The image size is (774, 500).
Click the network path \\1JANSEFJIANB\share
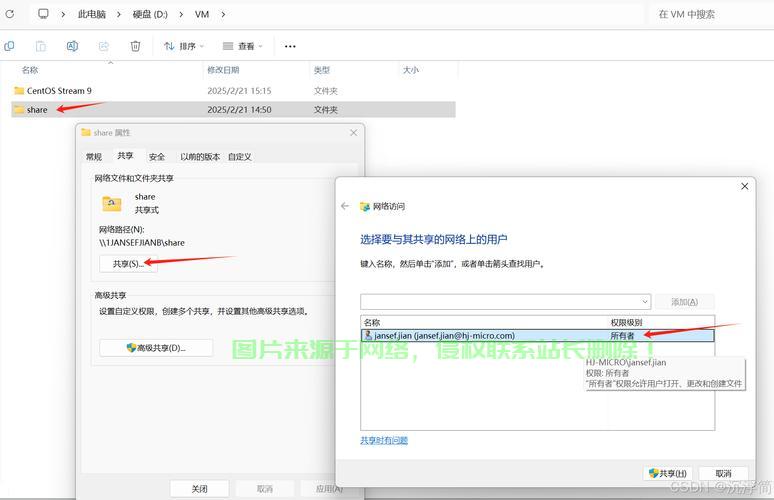tap(142, 243)
